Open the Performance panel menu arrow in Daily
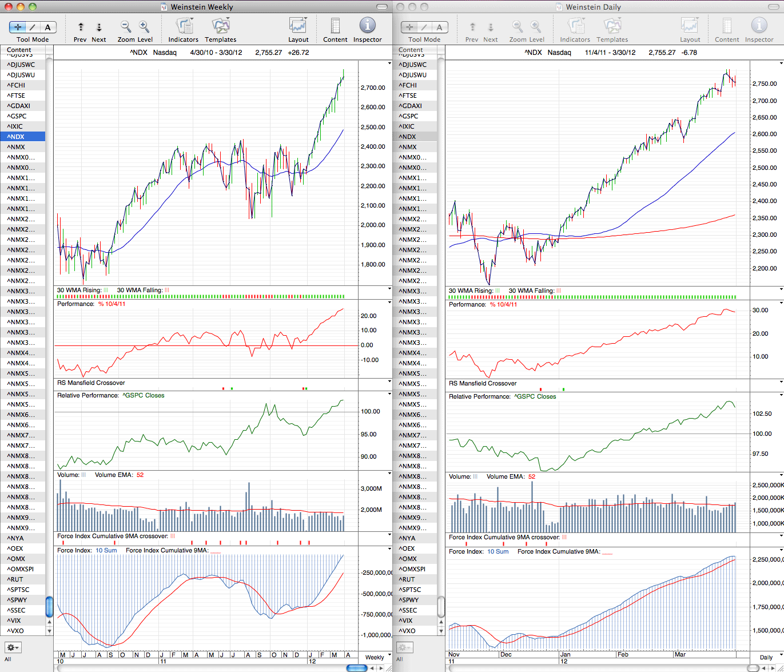This screenshot has width=784, height=672. [781, 303]
